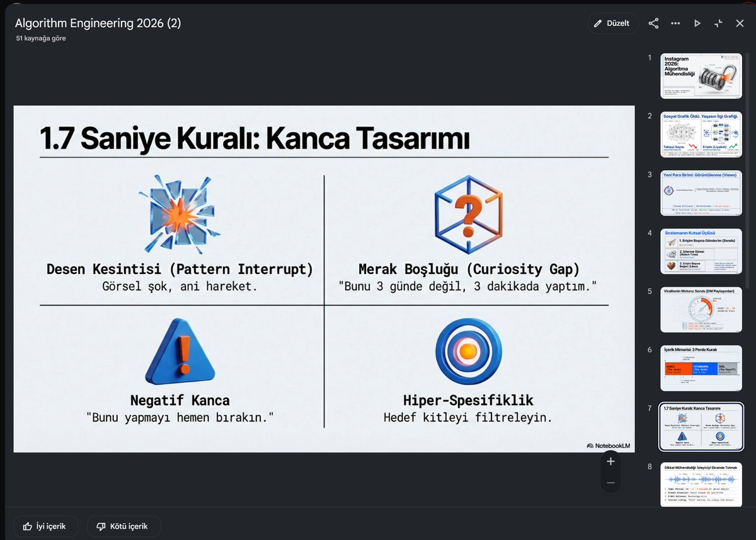Image resolution: width=756 pixels, height=540 pixels.
Task: Collapse the fullscreen view with shrink icon
Action: [718, 23]
